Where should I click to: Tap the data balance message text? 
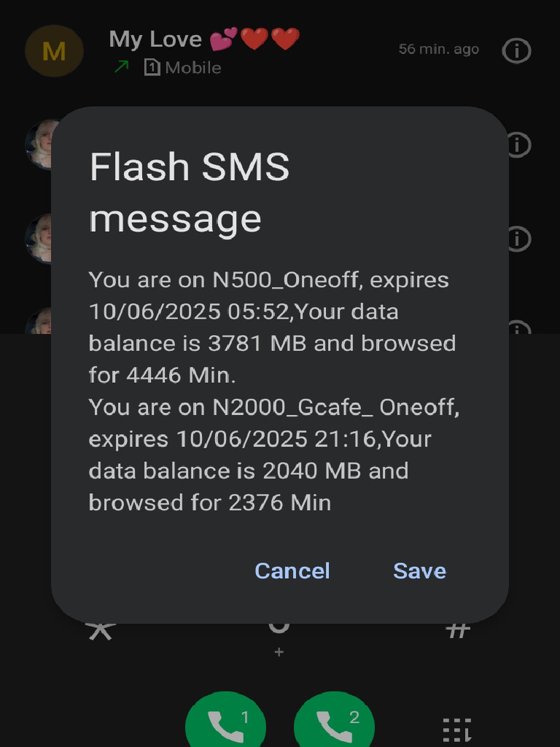274,391
